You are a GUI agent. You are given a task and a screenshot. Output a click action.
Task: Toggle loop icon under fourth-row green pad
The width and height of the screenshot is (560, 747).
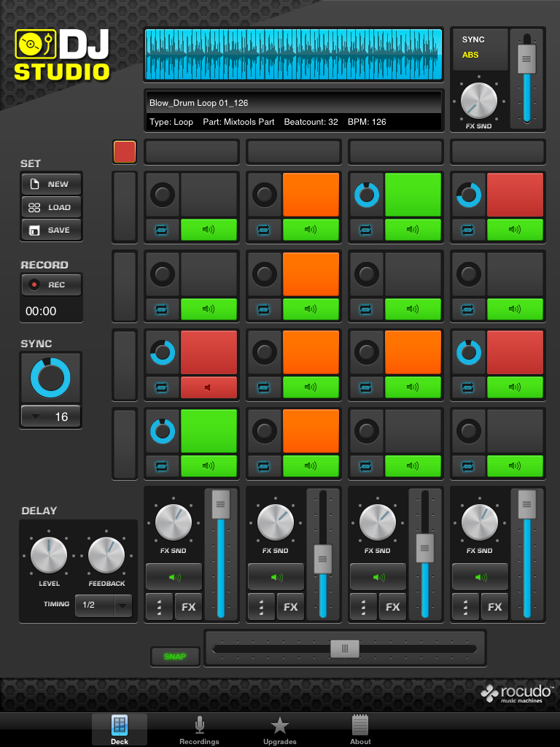pyautogui.click(x=162, y=466)
